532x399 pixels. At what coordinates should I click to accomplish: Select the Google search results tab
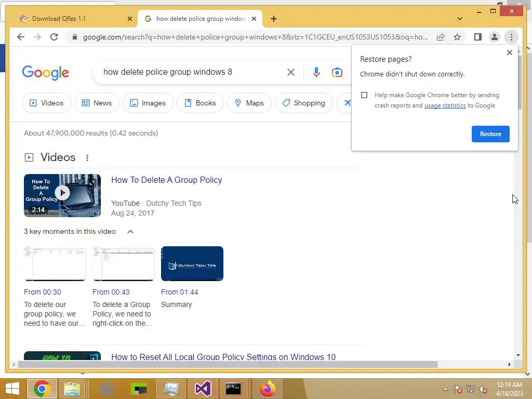tap(200, 19)
